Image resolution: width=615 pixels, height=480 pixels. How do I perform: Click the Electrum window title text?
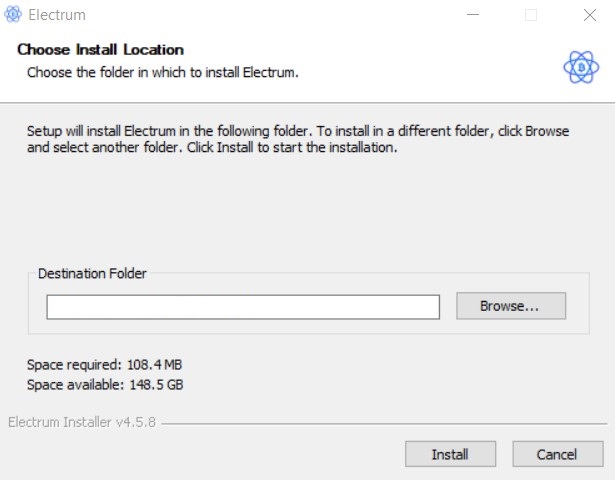pos(57,15)
